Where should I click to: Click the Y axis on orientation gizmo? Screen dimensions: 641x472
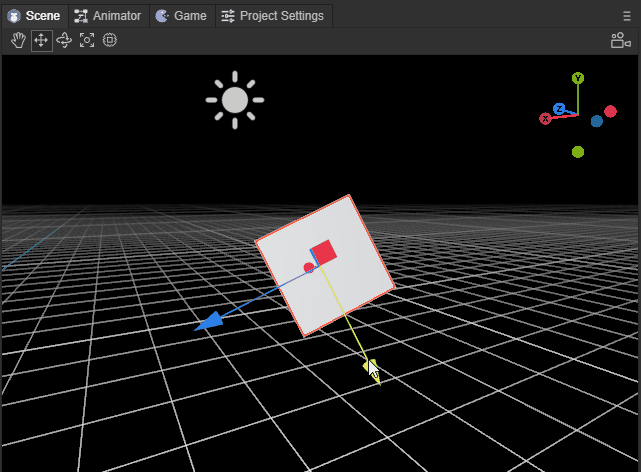click(x=578, y=78)
